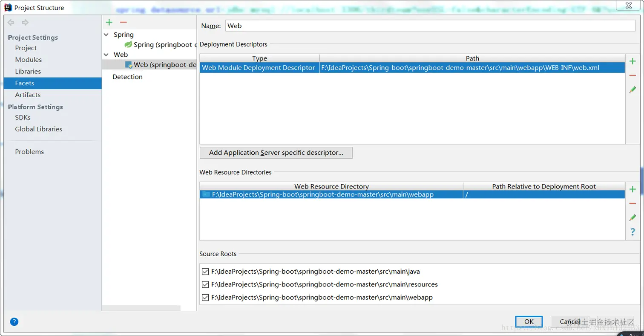Click the '/' deployment root path cell
The width and height of the screenshot is (644, 336).
[x=544, y=194]
